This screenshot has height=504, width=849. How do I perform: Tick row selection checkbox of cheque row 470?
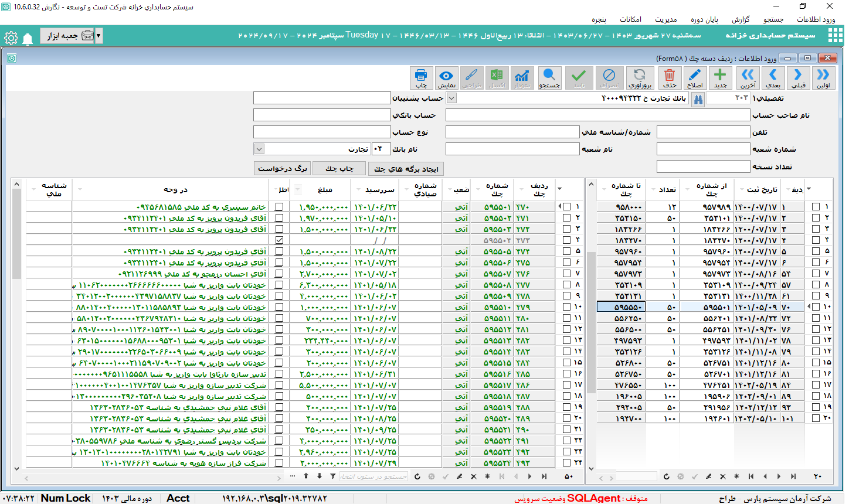pos(566,207)
